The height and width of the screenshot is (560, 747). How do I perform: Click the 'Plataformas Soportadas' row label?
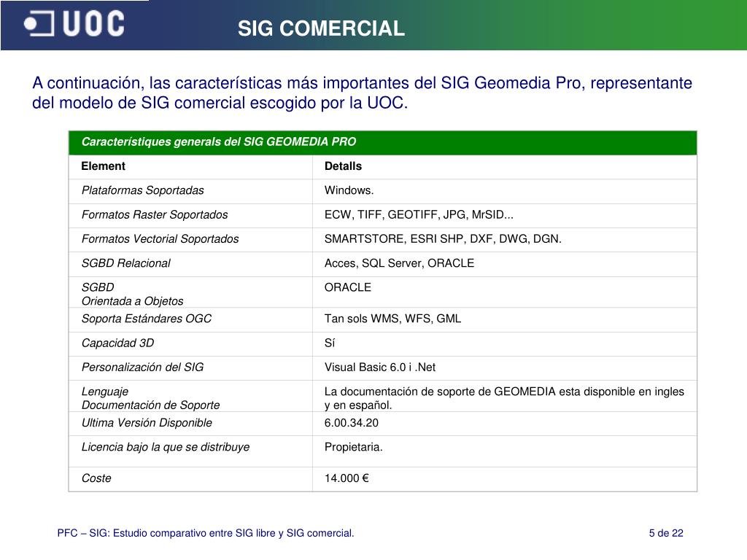[x=142, y=190]
